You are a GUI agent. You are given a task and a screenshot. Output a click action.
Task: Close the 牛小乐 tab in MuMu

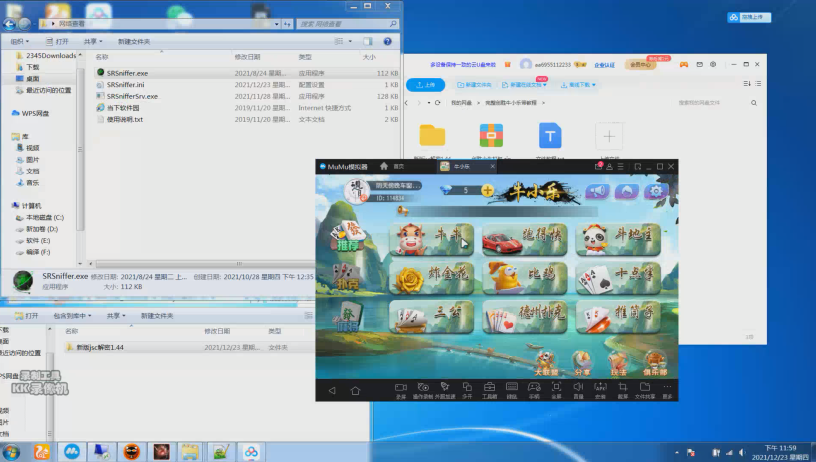coord(492,166)
